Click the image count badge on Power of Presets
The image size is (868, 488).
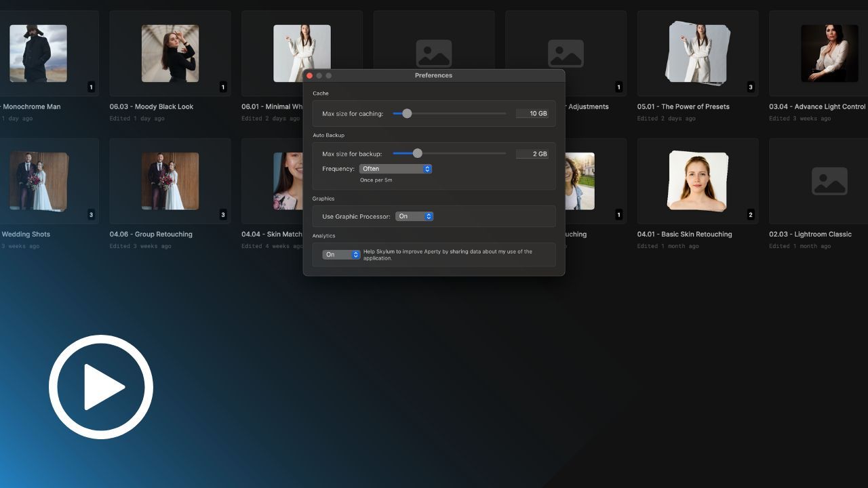[x=751, y=87]
